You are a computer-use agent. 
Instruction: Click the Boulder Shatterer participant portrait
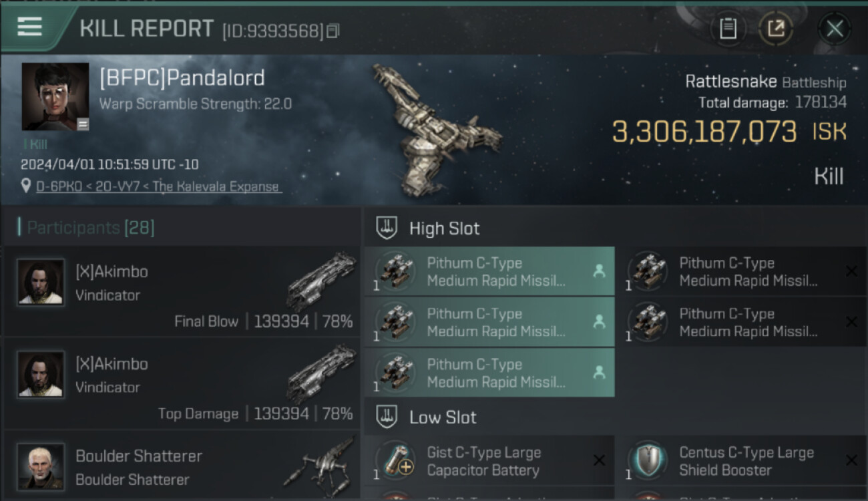41,467
